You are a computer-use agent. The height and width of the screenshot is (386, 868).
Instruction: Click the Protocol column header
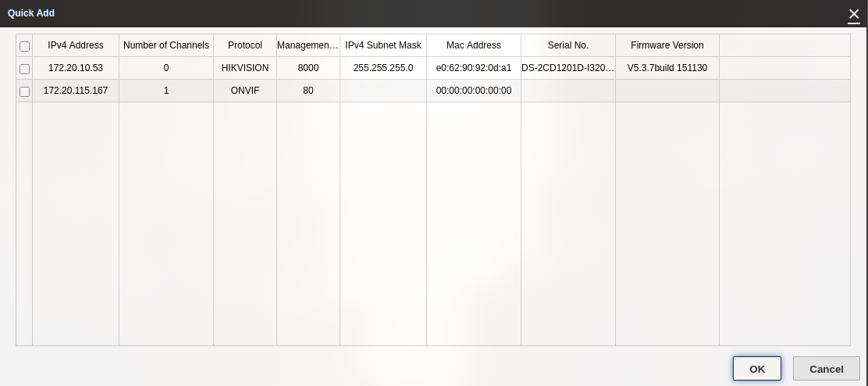click(x=245, y=45)
